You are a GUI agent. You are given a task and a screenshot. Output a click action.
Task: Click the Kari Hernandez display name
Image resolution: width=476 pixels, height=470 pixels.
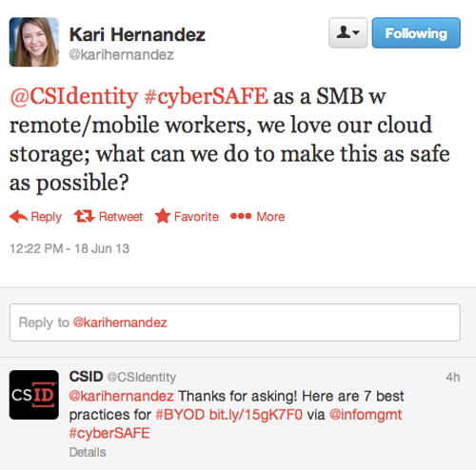(137, 34)
